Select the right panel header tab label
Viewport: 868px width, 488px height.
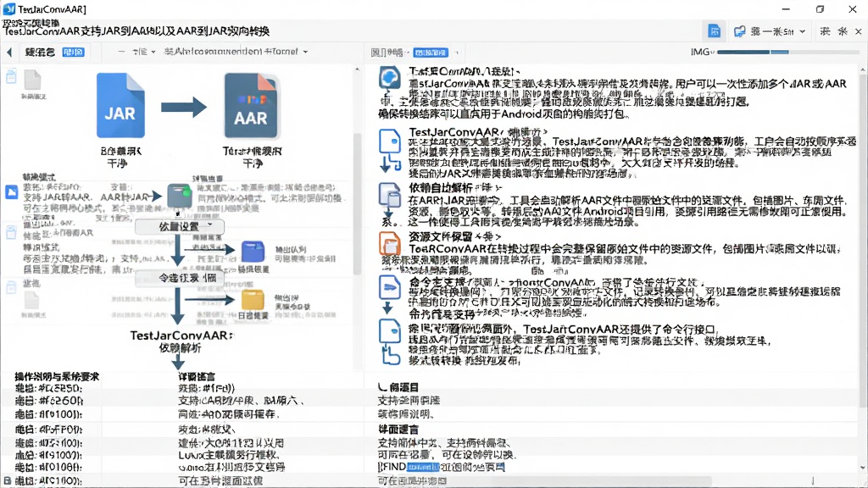pos(387,53)
